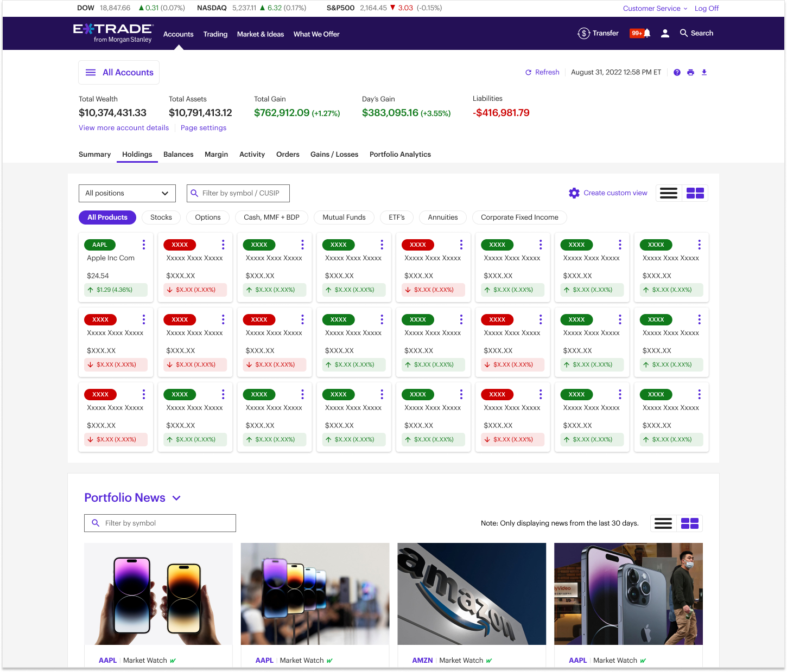Open the Accounts nav menu

[x=178, y=34]
